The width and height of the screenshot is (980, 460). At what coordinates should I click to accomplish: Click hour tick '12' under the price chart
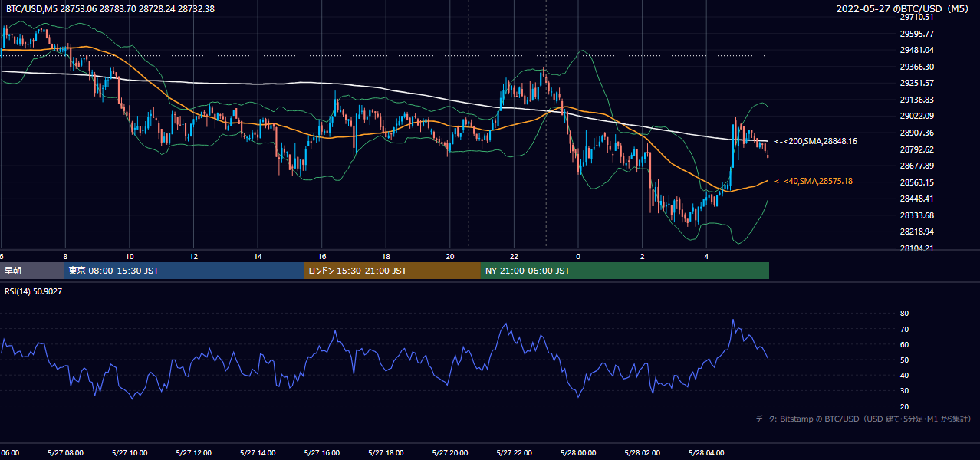coord(194,257)
